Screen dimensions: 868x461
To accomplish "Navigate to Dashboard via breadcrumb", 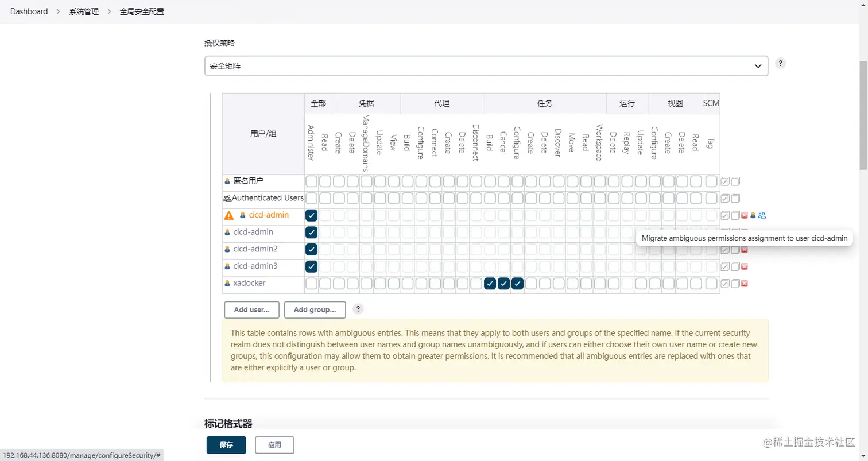I will [x=29, y=11].
